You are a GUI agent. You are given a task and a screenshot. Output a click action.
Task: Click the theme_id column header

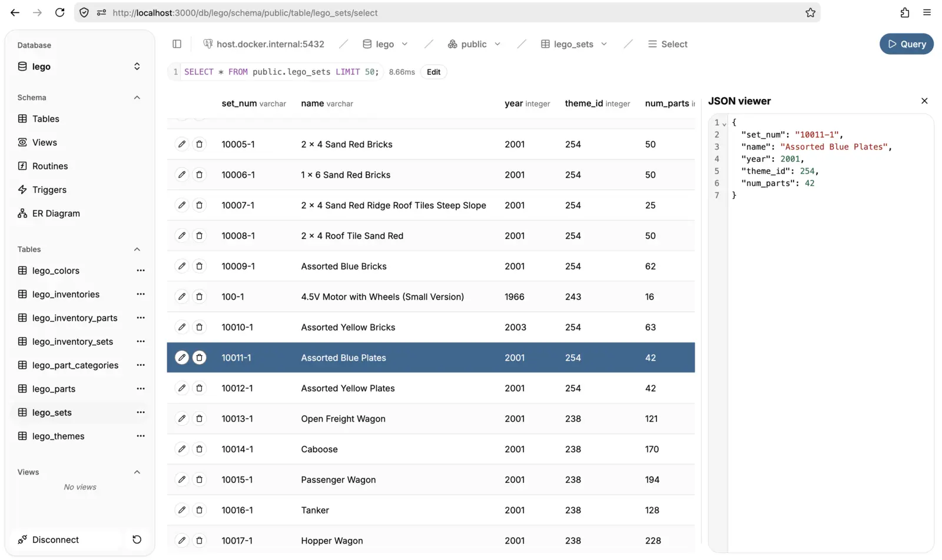(597, 104)
